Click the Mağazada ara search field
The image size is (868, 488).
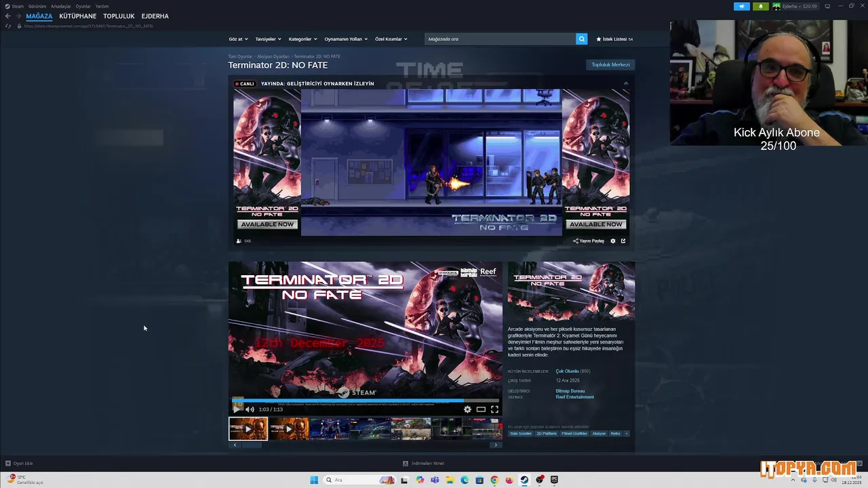500,39
